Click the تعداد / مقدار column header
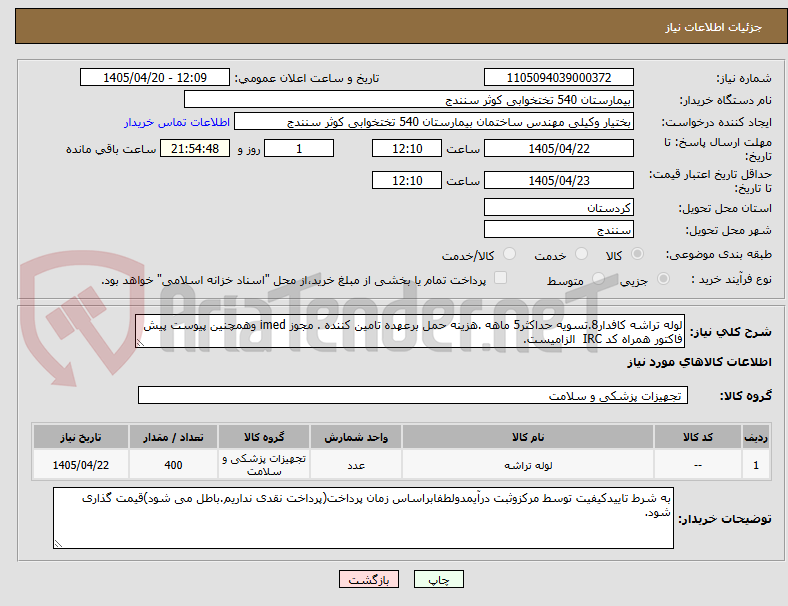 pos(173,437)
